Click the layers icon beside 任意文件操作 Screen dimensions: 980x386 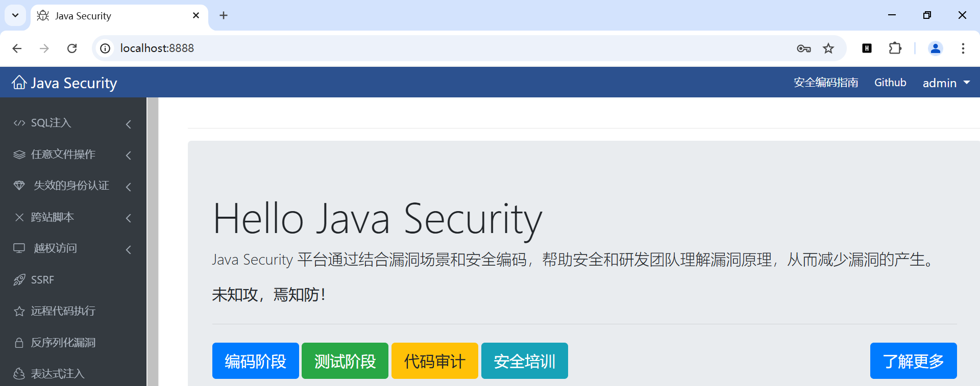tap(19, 155)
